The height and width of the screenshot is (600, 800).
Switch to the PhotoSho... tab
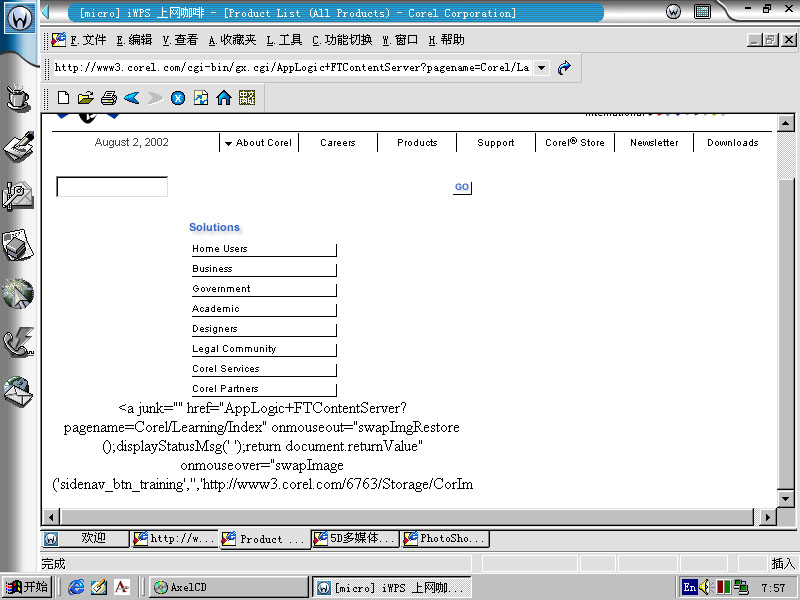tap(445, 539)
